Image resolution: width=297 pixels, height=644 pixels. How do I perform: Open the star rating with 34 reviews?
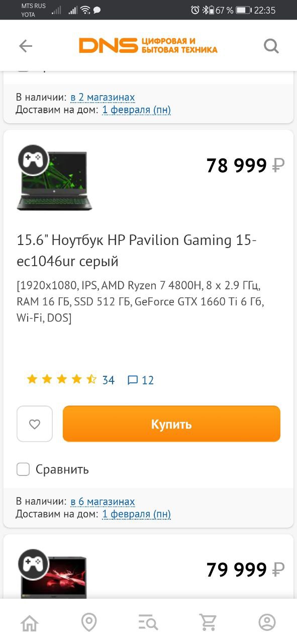click(x=70, y=380)
